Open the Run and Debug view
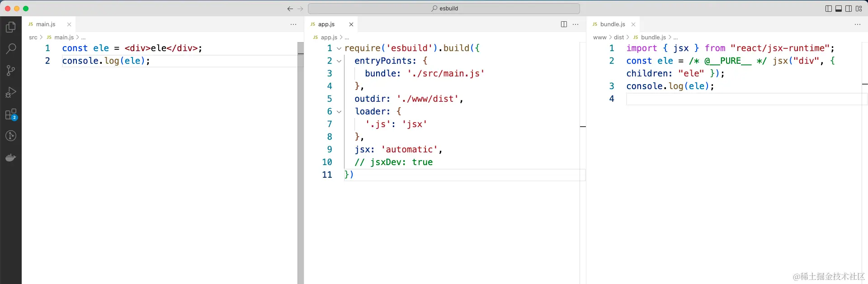This screenshot has height=284, width=868. pyautogui.click(x=11, y=92)
